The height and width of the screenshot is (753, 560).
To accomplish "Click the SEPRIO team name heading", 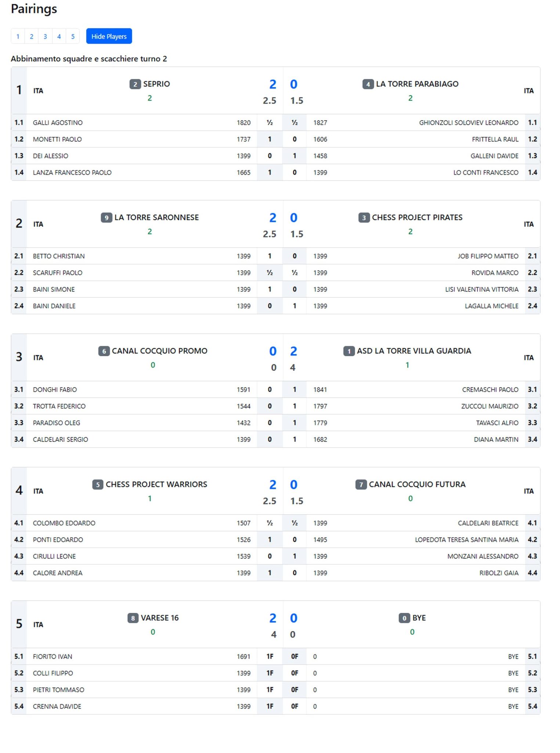I will (157, 84).
